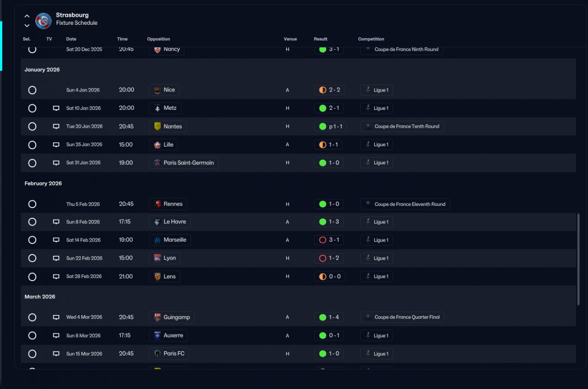
Task: Select the Paris FC fixture radio button
Action: (x=32, y=354)
